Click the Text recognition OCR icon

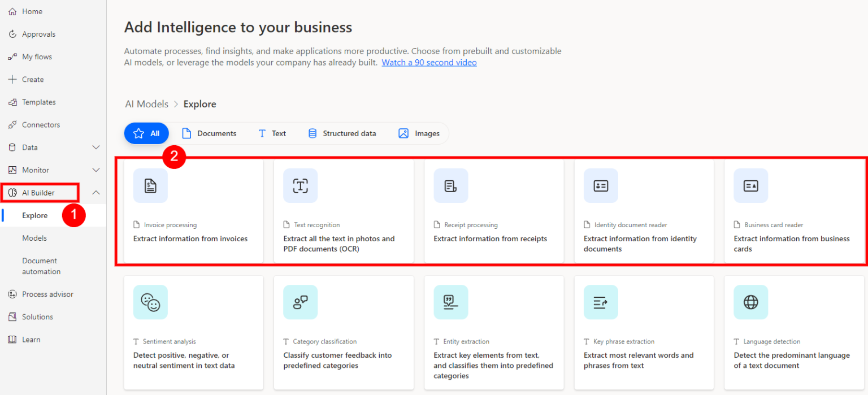[300, 186]
